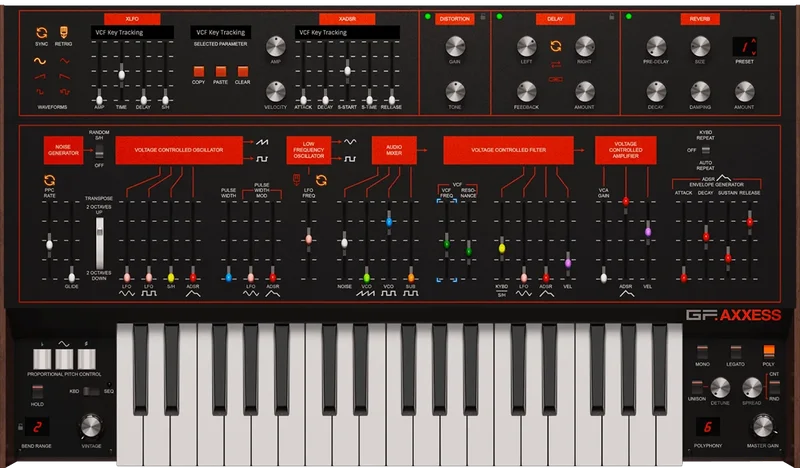The height and width of the screenshot is (468, 800).
Task: Enable Legato voice mode
Action: click(x=735, y=352)
